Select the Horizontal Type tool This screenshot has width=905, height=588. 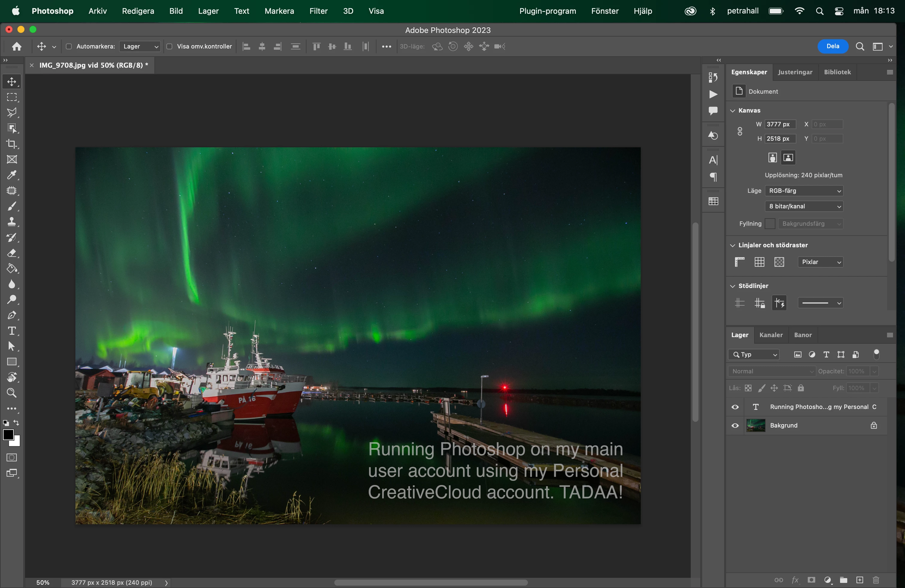coord(12,331)
